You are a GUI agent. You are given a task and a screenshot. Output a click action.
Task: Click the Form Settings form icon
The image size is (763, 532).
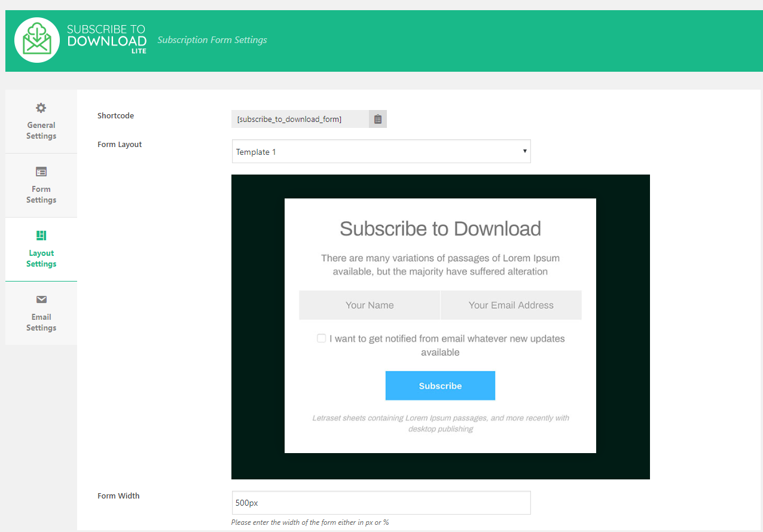pos(41,172)
